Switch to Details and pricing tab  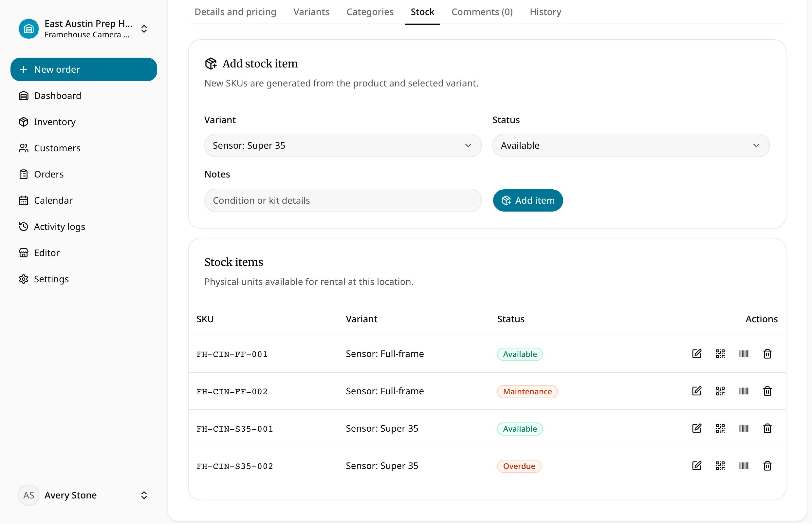tap(235, 12)
